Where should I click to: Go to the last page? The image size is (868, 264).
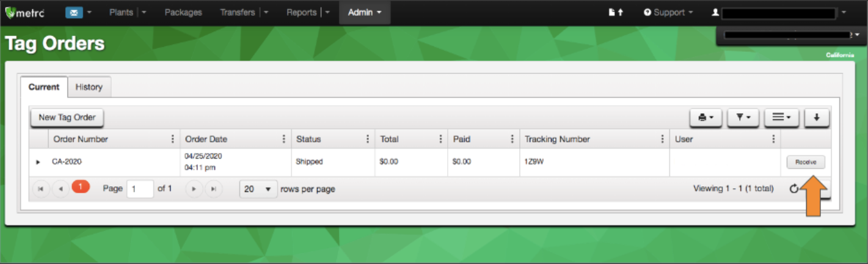pos(213,189)
